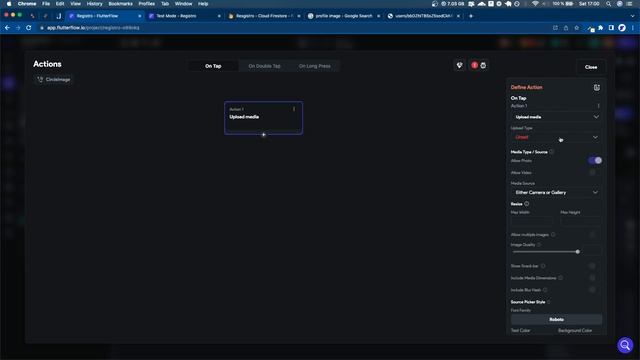Image resolution: width=640 pixels, height=360 pixels.
Task: Open Media Source Either Camera or Gallery dropdown
Action: (556, 192)
